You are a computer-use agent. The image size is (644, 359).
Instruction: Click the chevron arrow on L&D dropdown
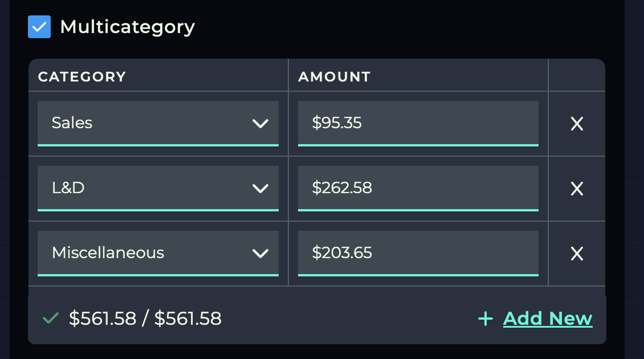tap(260, 188)
